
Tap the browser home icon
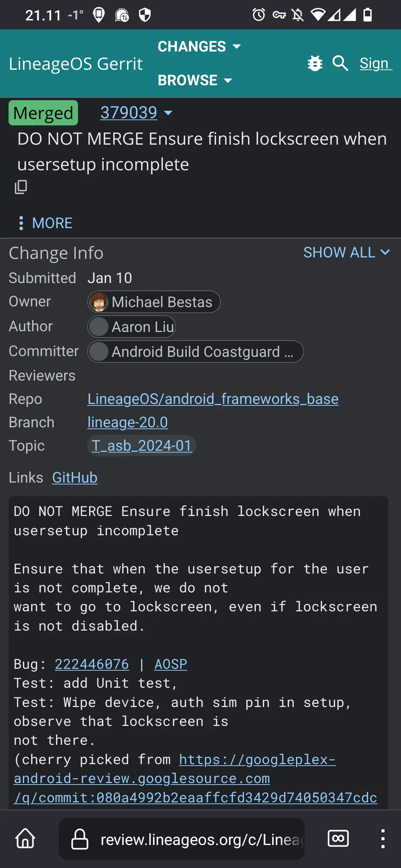[25, 839]
